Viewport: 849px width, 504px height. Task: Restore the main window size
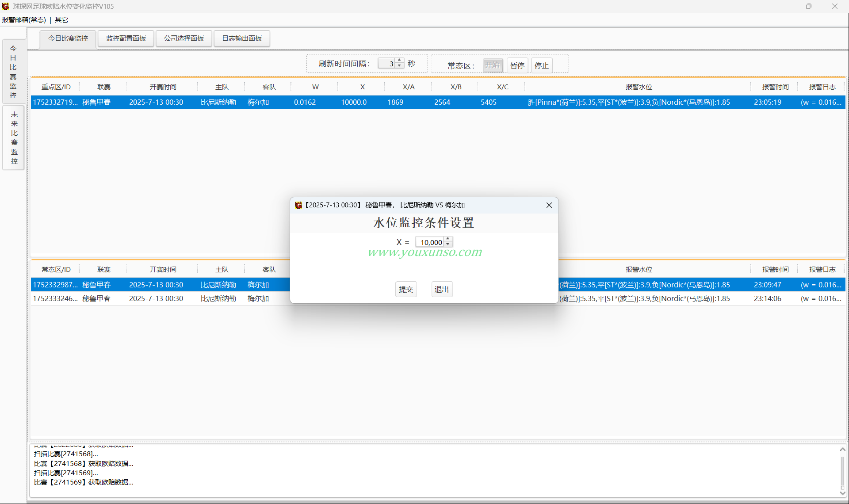pyautogui.click(x=809, y=6)
